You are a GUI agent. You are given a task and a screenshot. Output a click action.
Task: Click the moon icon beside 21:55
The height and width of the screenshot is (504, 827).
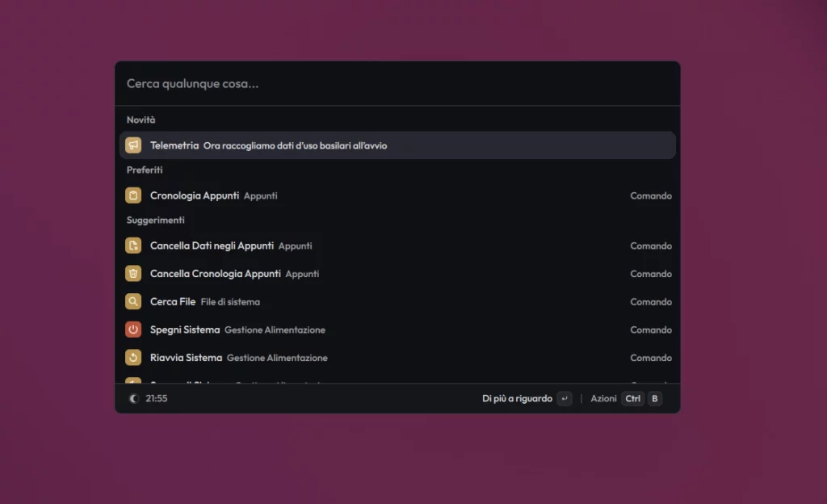point(134,398)
